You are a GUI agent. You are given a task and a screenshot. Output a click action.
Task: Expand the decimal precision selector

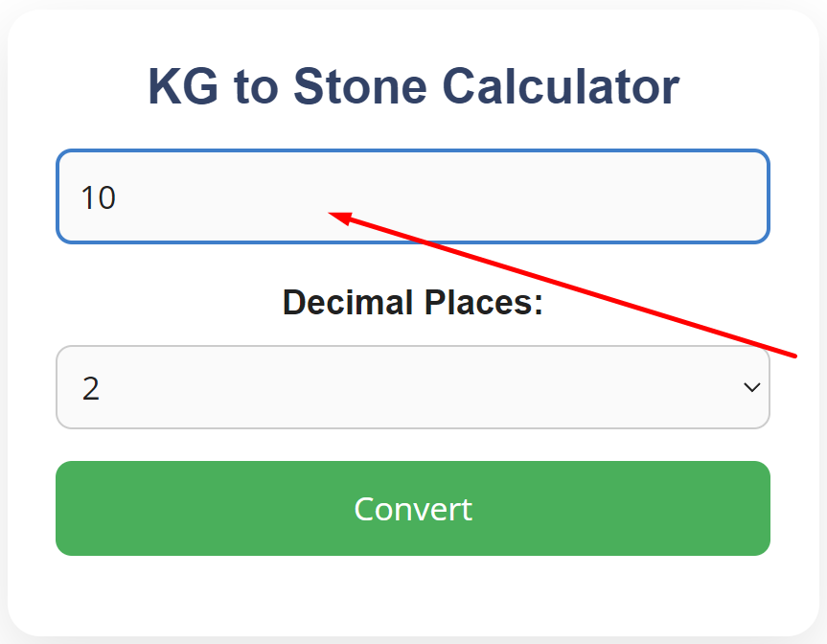point(412,387)
